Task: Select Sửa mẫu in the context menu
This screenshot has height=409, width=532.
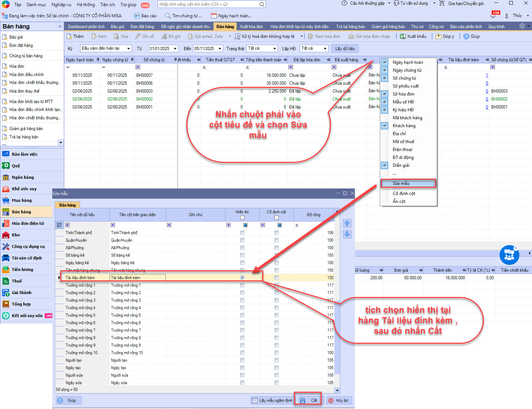Action: point(401,183)
